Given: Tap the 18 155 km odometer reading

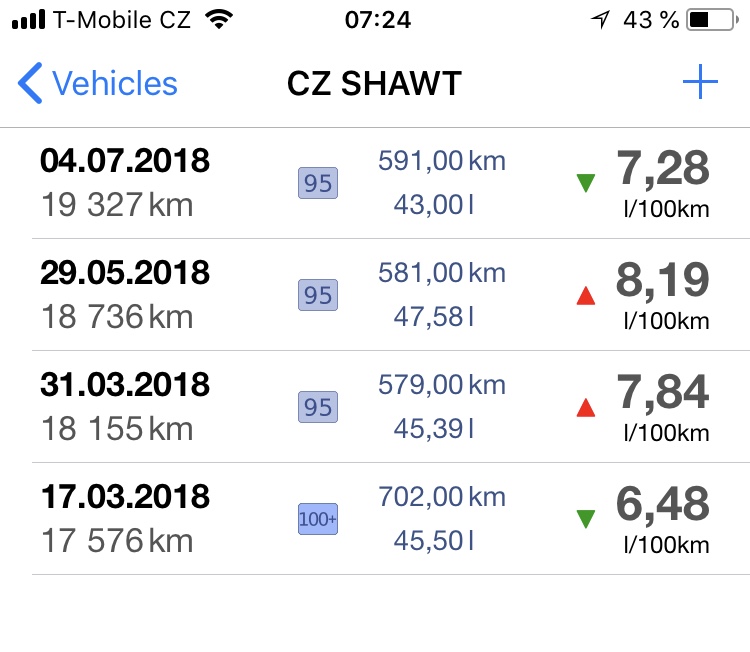Looking at the screenshot, I should (117, 429).
